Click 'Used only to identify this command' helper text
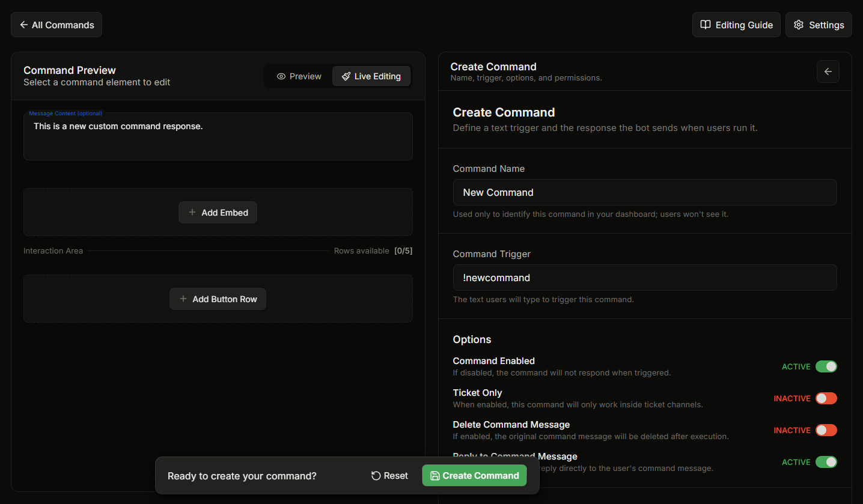Screen dimensions: 863x504 (590, 214)
